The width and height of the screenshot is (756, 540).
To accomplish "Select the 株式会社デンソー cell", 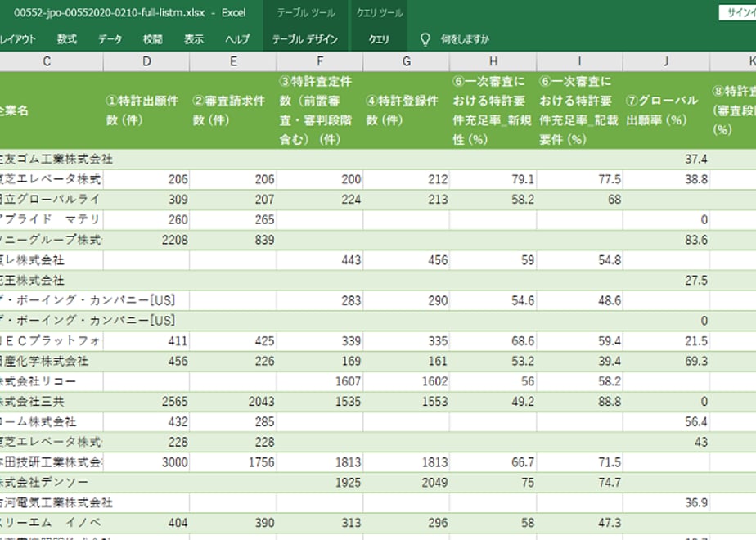I will click(52, 483).
